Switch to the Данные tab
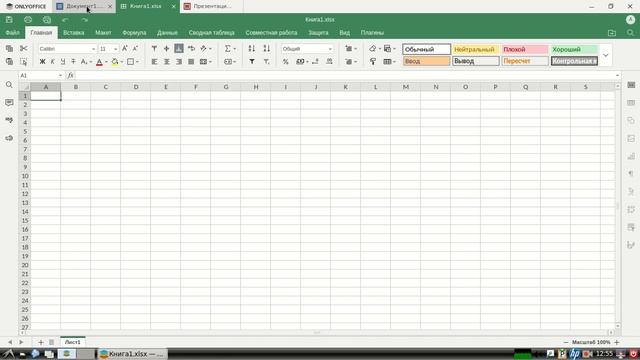 tap(167, 33)
